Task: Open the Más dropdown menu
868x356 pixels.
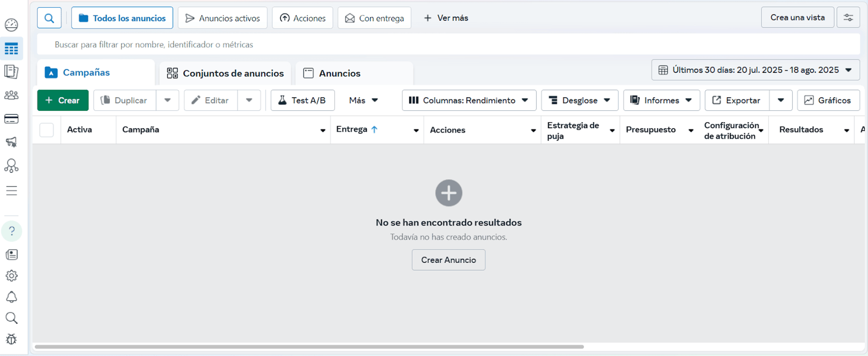Action: (363, 100)
